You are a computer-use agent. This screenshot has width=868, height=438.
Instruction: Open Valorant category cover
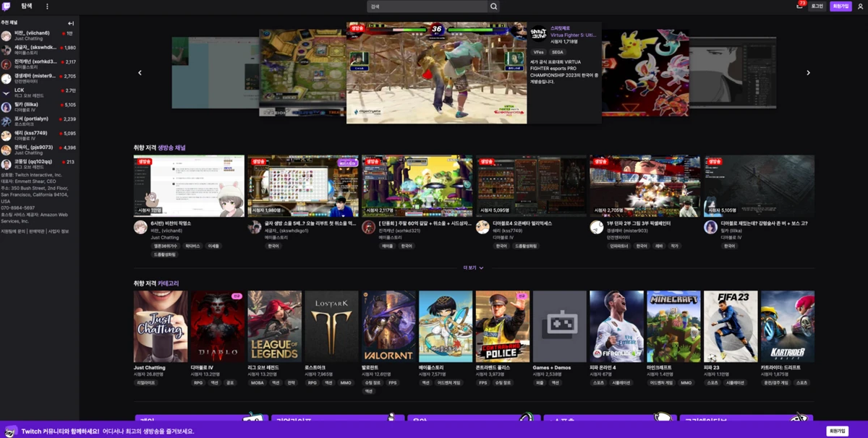point(389,326)
